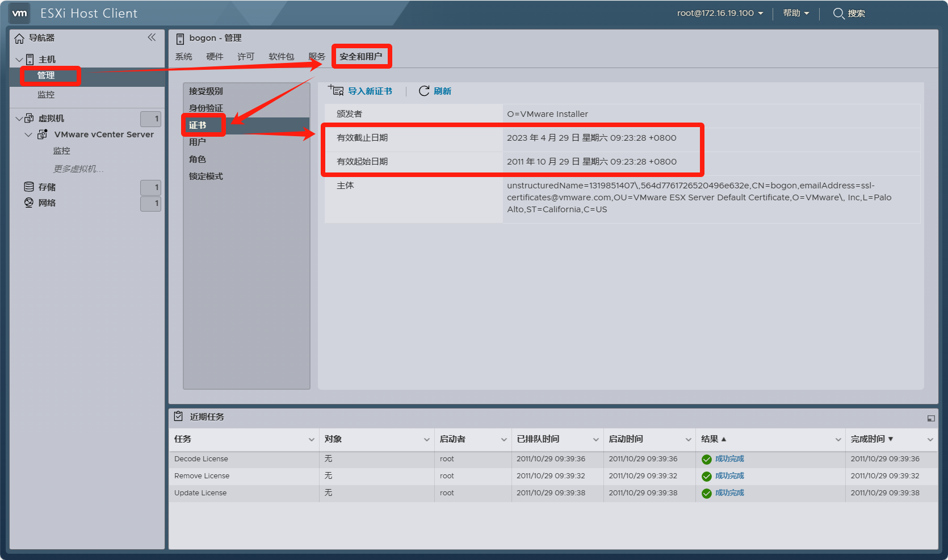Collapse the navigator panel with double chevron
Viewport: 948px width, 560px height.
pyautogui.click(x=152, y=37)
